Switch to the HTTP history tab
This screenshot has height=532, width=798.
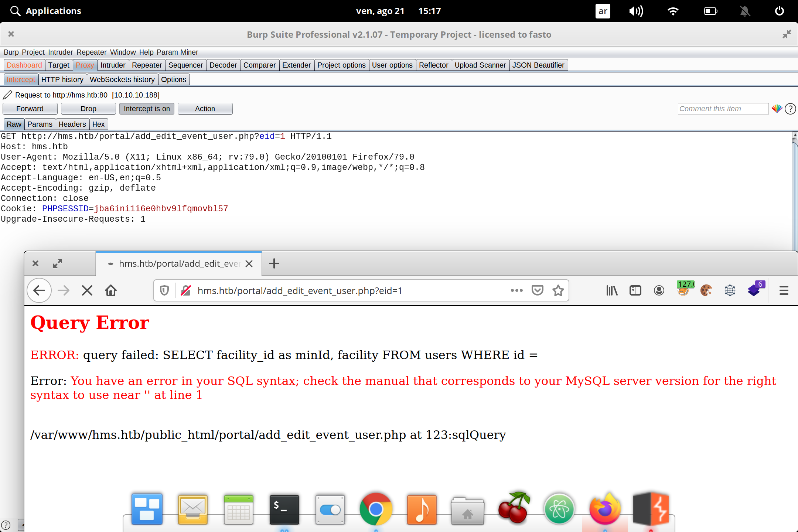(62, 79)
